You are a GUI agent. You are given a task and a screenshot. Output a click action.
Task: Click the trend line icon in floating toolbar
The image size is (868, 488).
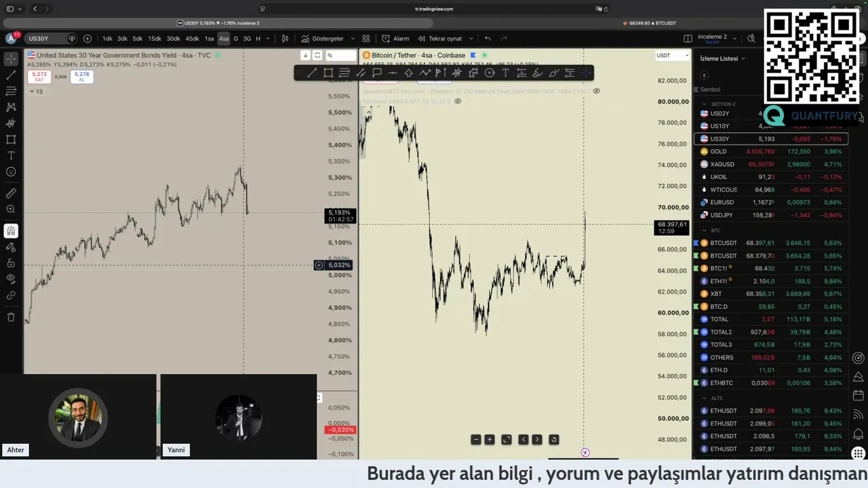pos(312,73)
